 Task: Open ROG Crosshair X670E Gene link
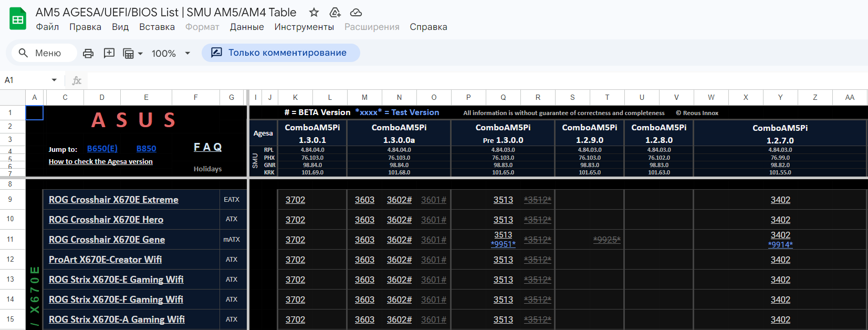click(x=107, y=240)
